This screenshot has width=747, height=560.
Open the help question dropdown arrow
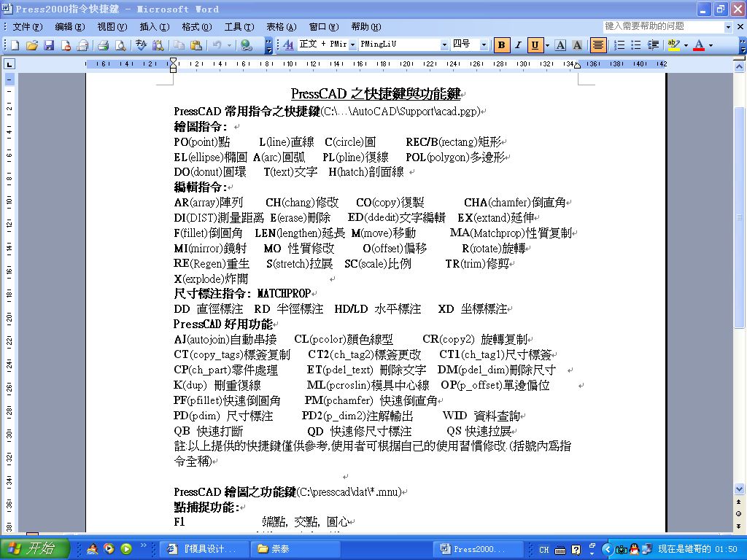point(728,27)
